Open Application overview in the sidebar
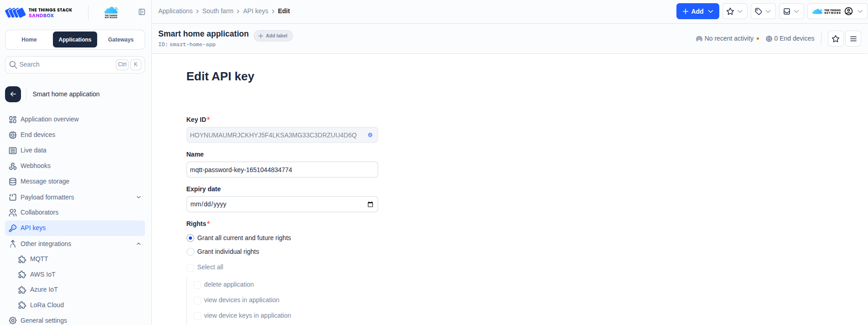 pyautogui.click(x=75, y=119)
